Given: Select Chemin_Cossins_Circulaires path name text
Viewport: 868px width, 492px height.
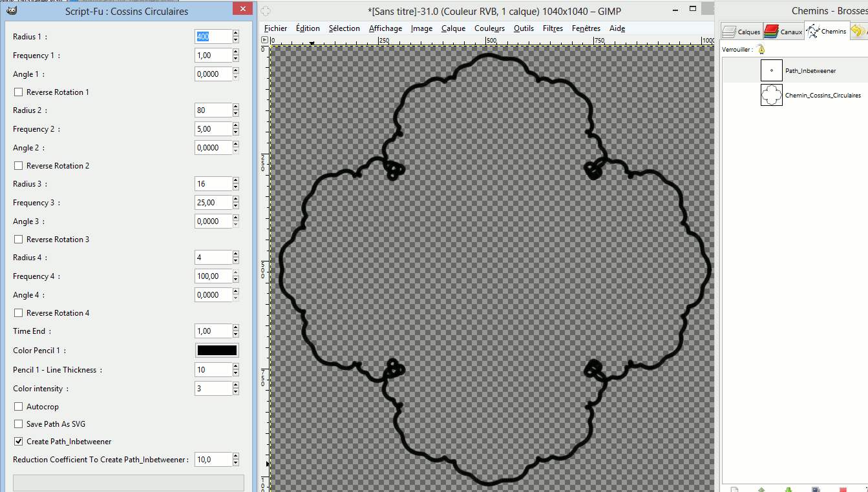Looking at the screenshot, I should (x=823, y=96).
